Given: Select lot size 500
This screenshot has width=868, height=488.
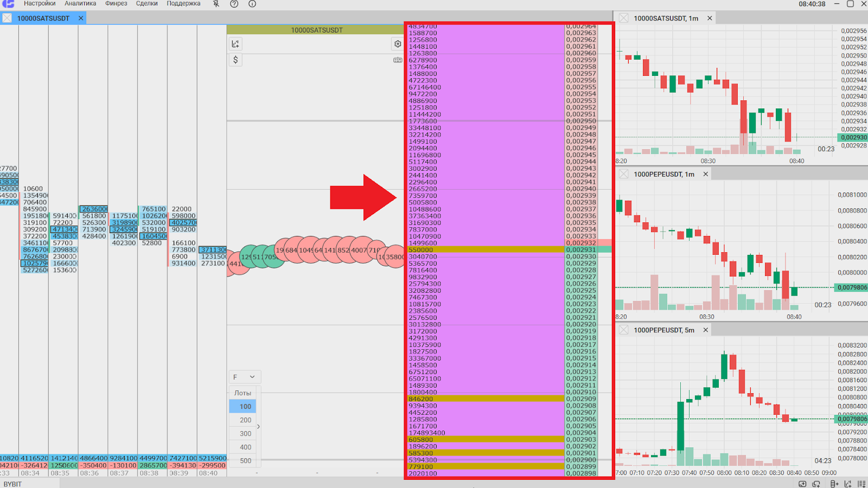Looking at the screenshot, I should (245, 461).
